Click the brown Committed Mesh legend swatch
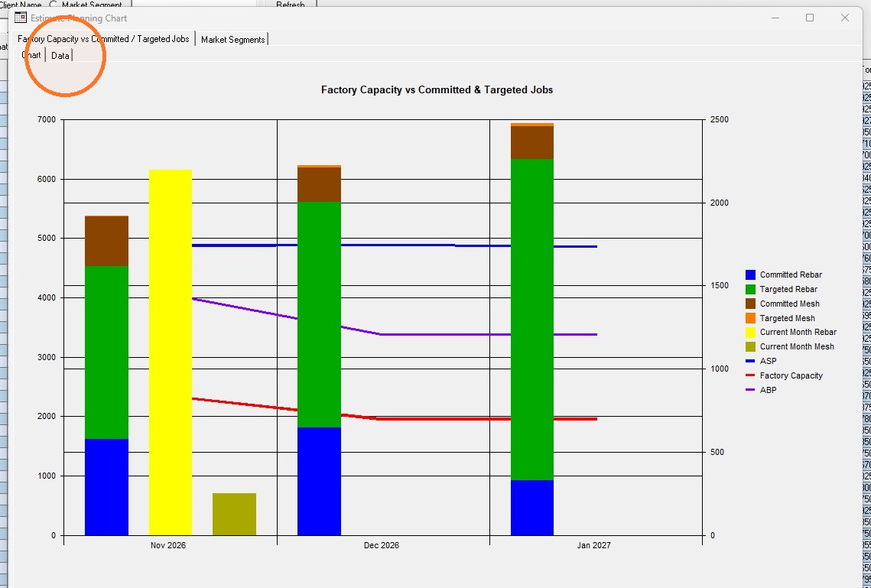The width and height of the screenshot is (871, 588). (x=750, y=304)
